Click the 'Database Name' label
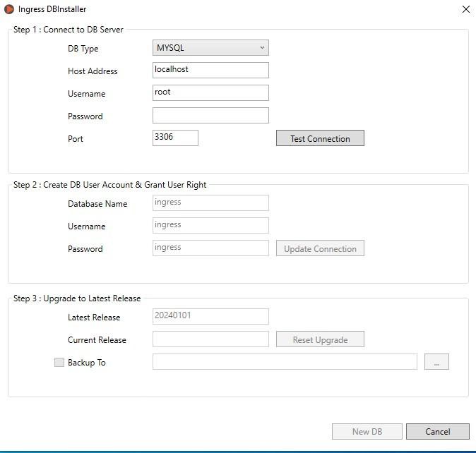 tap(97, 204)
